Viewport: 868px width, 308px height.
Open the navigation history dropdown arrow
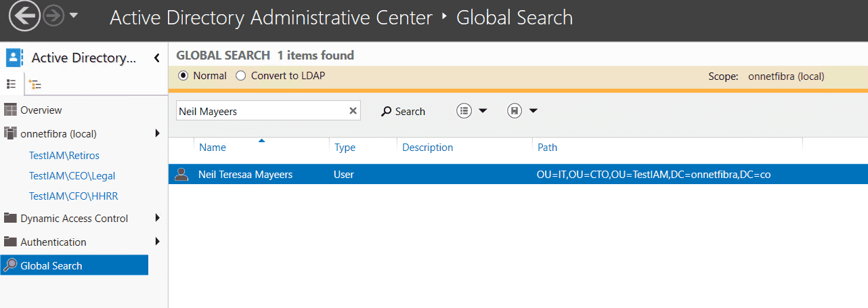73,16
